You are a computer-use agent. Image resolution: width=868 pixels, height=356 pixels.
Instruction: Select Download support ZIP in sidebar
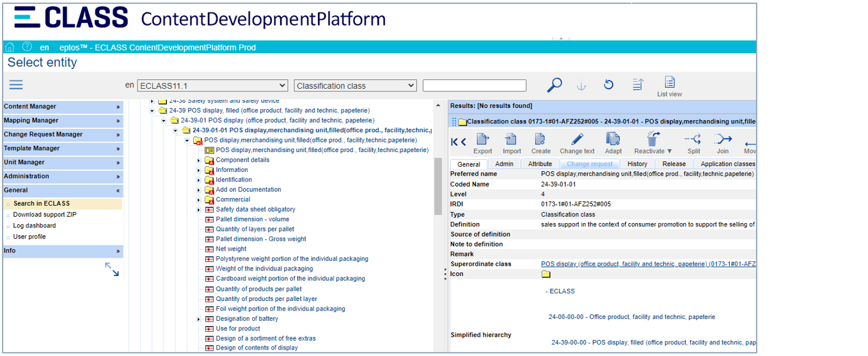pyautogui.click(x=45, y=215)
